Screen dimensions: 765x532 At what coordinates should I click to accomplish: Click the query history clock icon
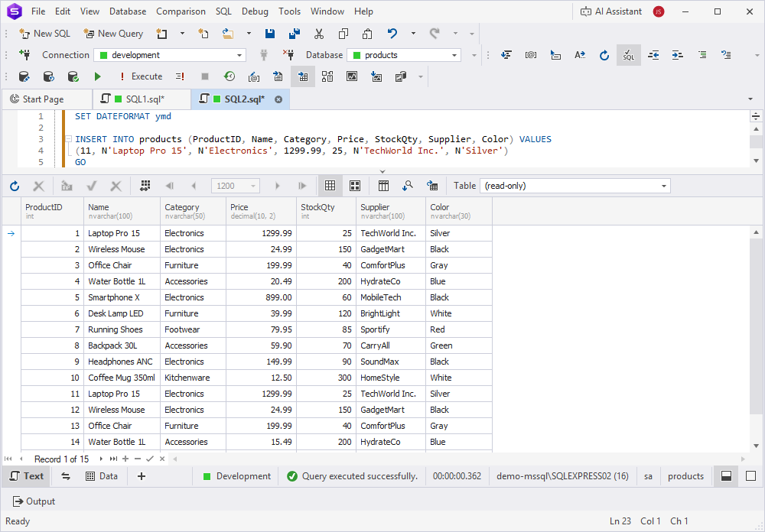229,76
